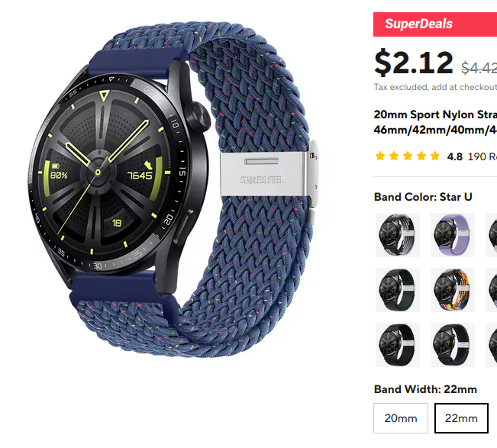Click the 4.8 rating score

click(x=454, y=156)
